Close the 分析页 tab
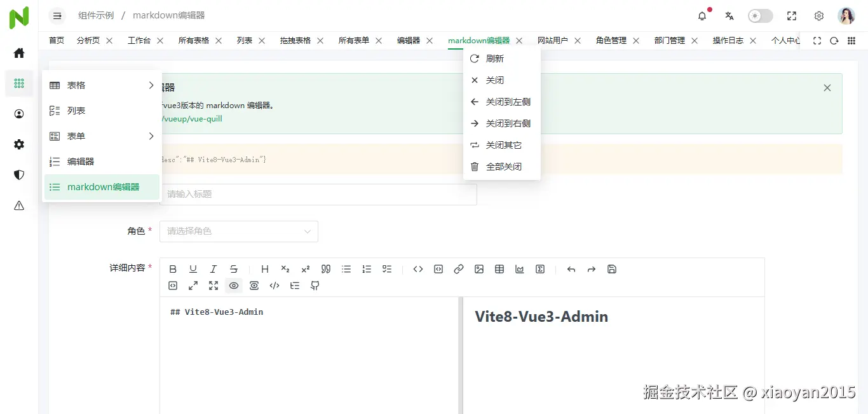 109,40
